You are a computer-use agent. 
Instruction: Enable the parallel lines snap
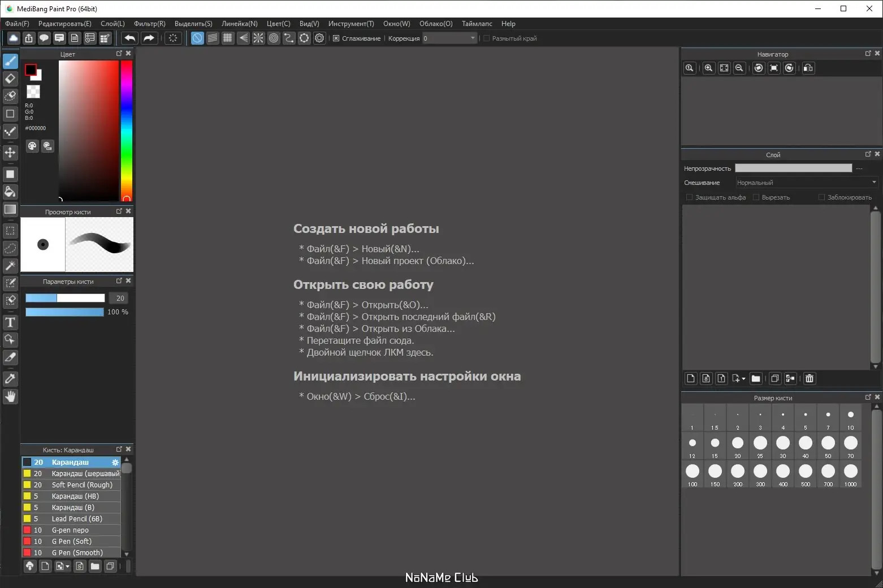pos(213,38)
